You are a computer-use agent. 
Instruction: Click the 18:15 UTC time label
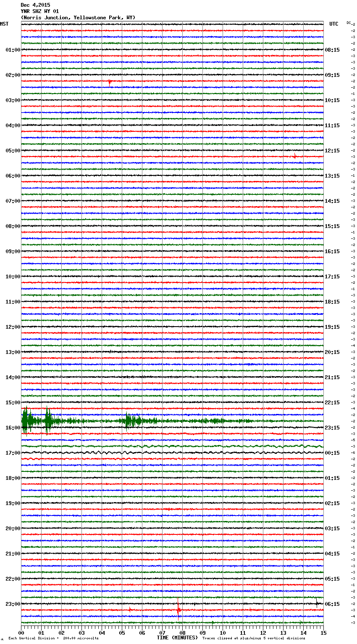tap(332, 302)
